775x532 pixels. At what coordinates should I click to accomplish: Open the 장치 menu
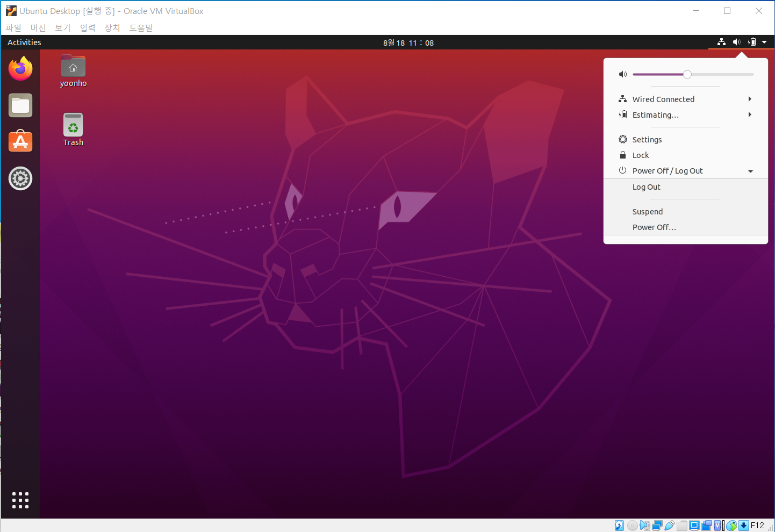[112, 27]
